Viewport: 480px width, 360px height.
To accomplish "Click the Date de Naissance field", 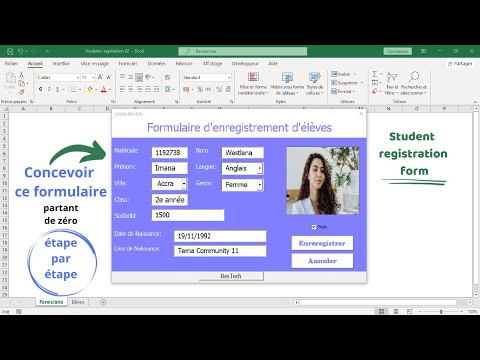I will coord(220,236).
